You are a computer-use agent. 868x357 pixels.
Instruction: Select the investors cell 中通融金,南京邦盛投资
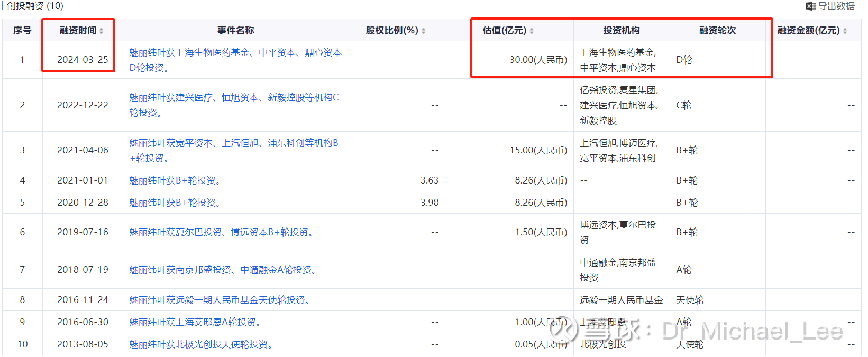[622, 270]
